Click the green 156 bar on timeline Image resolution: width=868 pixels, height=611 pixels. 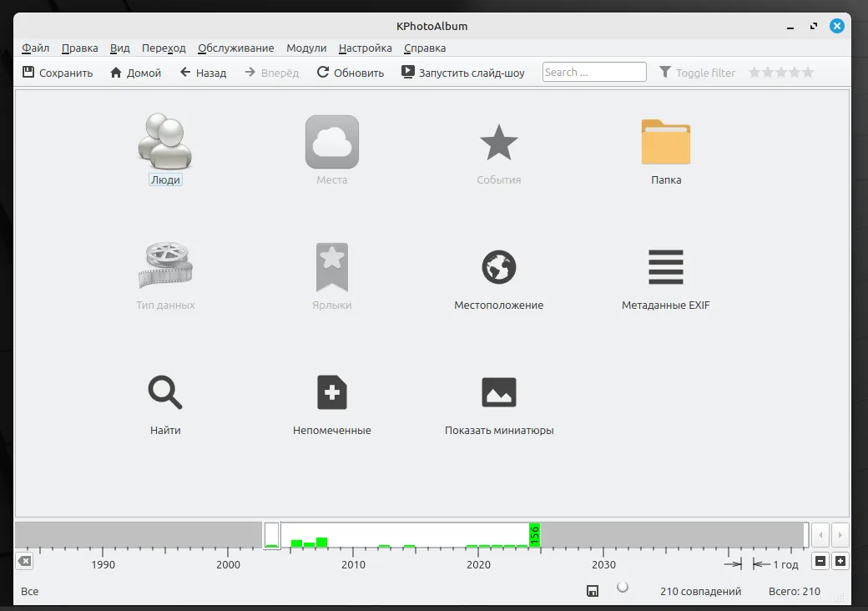pyautogui.click(x=534, y=534)
